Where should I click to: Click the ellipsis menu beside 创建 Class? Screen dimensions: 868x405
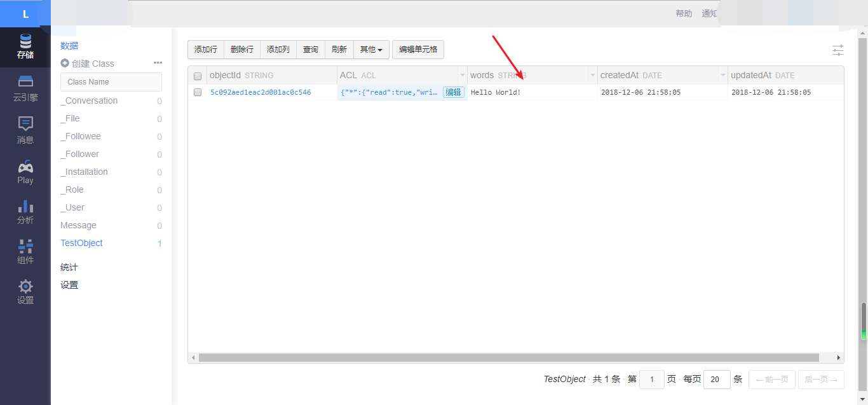click(158, 63)
